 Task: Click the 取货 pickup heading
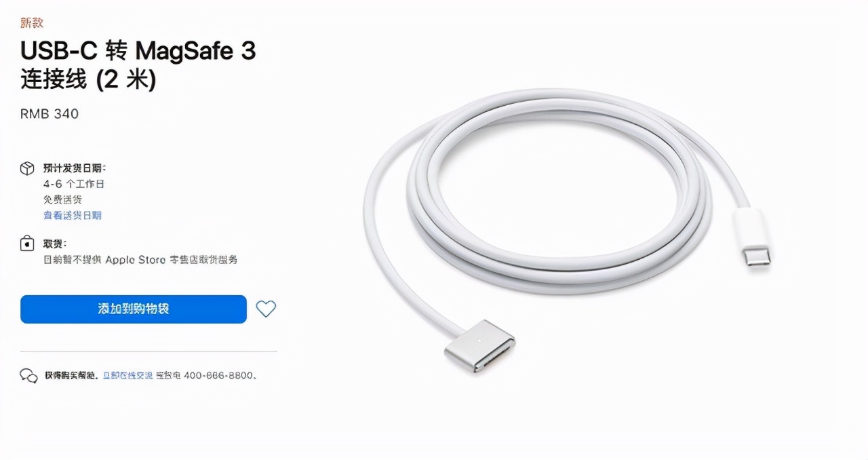[55, 244]
